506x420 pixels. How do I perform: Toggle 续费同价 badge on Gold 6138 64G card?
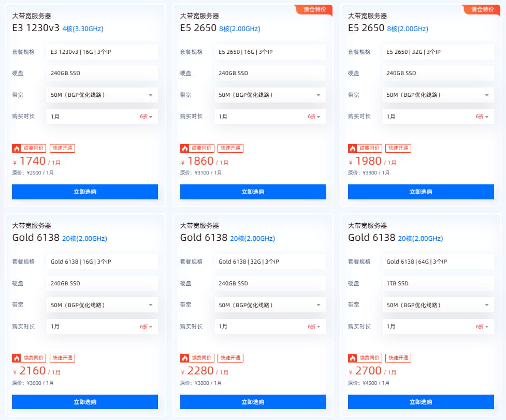pos(370,358)
